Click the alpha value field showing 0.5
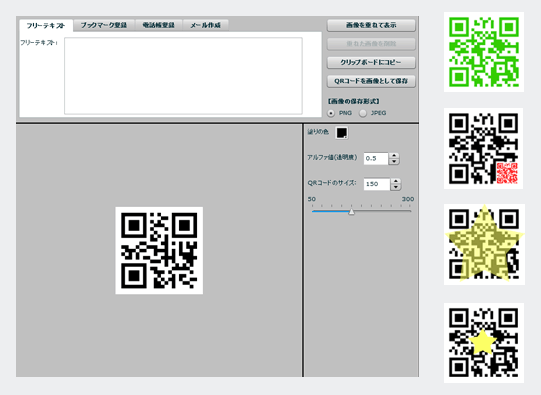The image size is (541, 395). click(x=376, y=158)
